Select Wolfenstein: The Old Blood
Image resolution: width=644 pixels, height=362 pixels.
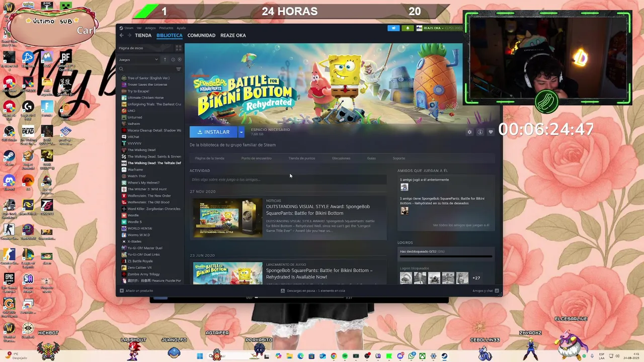(149, 202)
